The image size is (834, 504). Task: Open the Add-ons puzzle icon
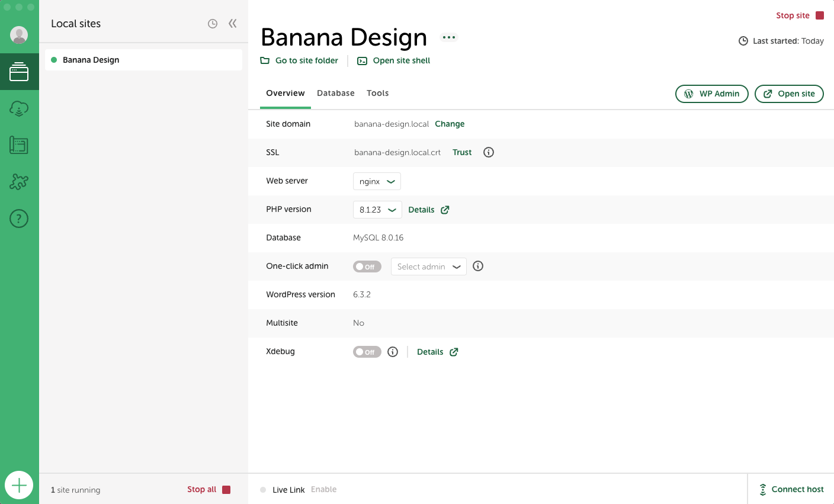[19, 182]
